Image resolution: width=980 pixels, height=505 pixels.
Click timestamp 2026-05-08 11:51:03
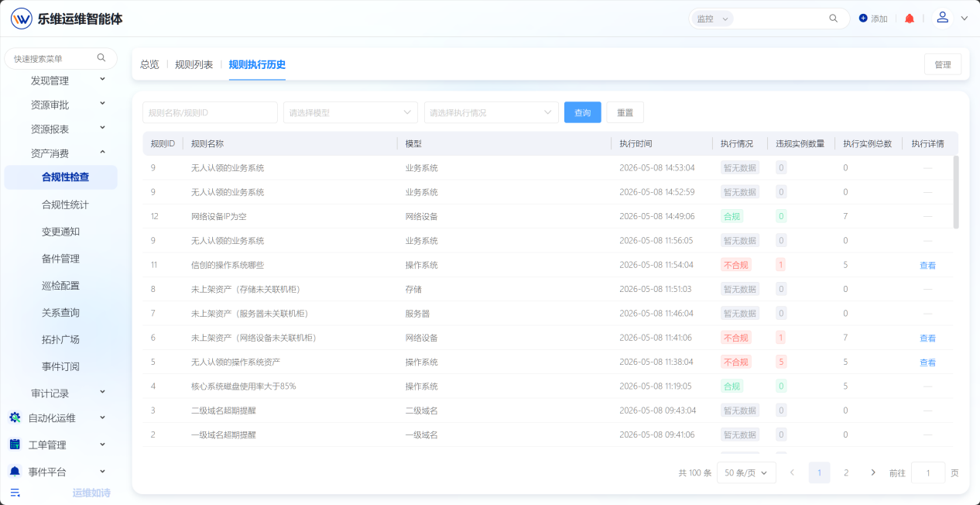tap(656, 289)
